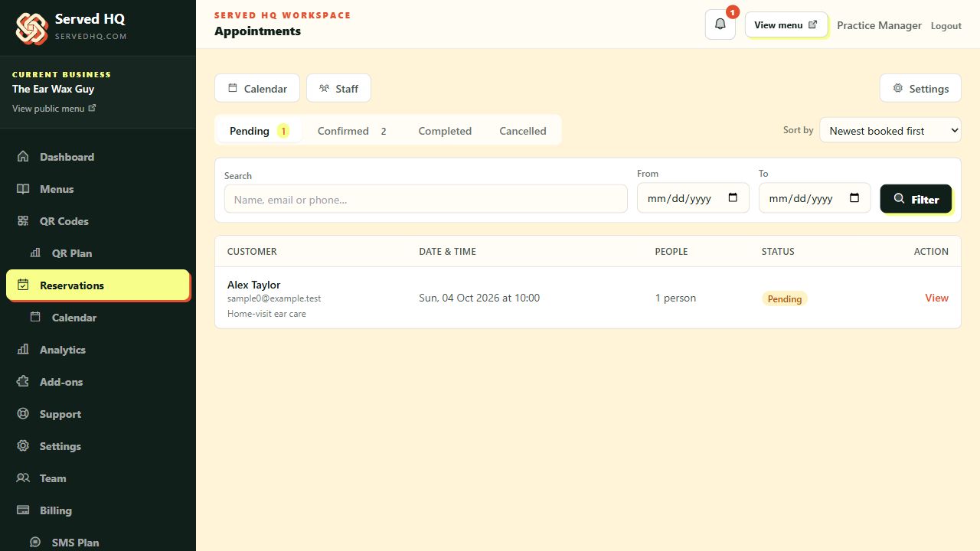Image resolution: width=980 pixels, height=551 pixels.
Task: Open the notifications bell
Action: 720,24
